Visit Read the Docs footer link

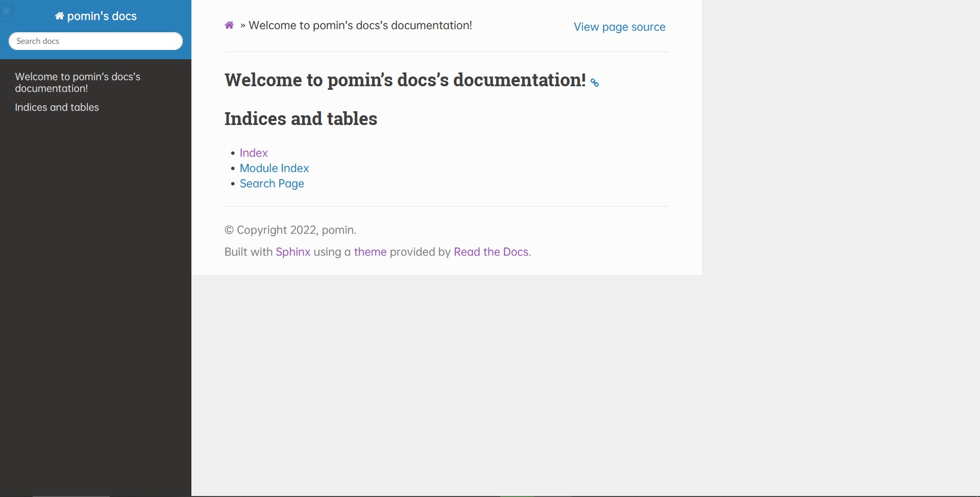(x=491, y=252)
